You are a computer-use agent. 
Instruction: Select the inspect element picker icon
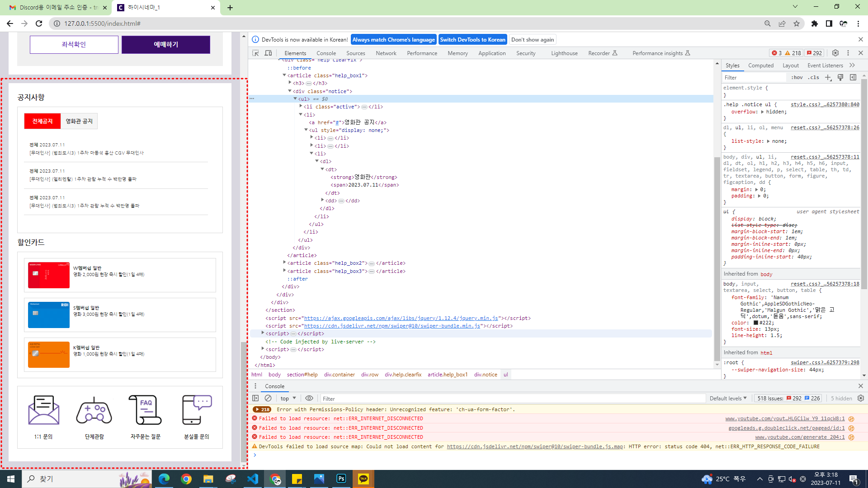tap(255, 53)
